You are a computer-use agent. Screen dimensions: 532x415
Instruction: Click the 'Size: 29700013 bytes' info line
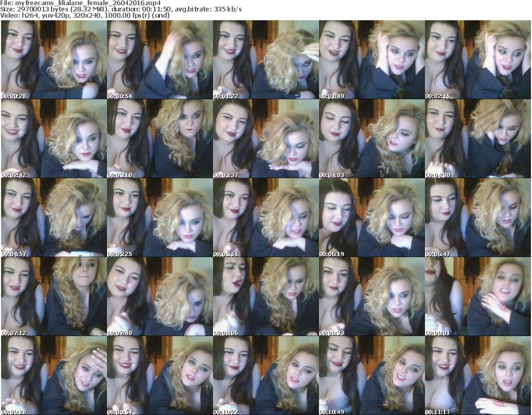pyautogui.click(x=121, y=9)
